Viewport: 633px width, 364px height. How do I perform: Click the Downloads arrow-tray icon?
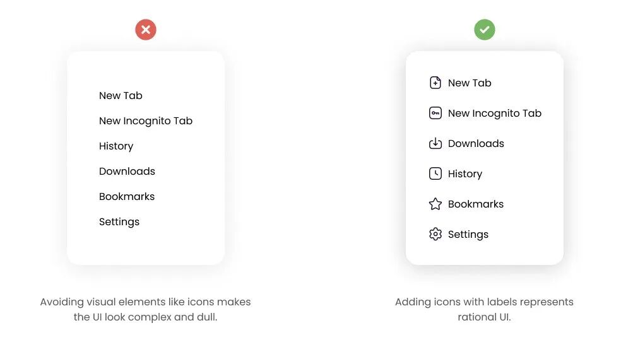[x=435, y=143]
